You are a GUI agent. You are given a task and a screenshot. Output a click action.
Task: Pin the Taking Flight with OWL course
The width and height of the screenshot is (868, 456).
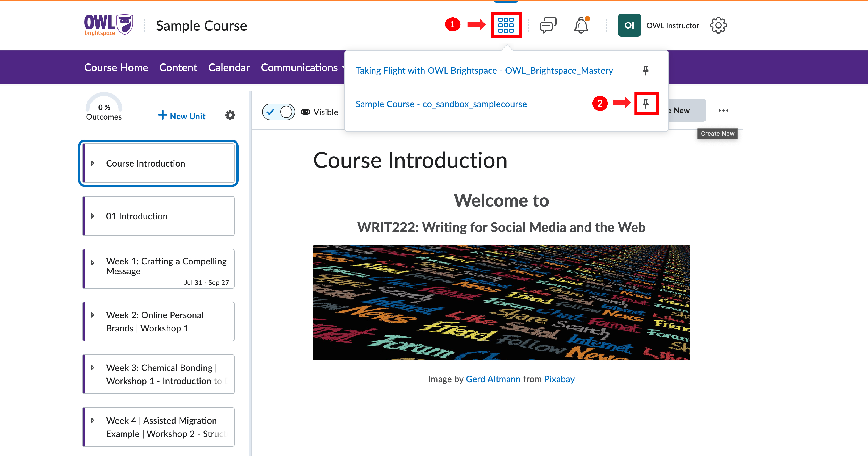click(x=646, y=70)
